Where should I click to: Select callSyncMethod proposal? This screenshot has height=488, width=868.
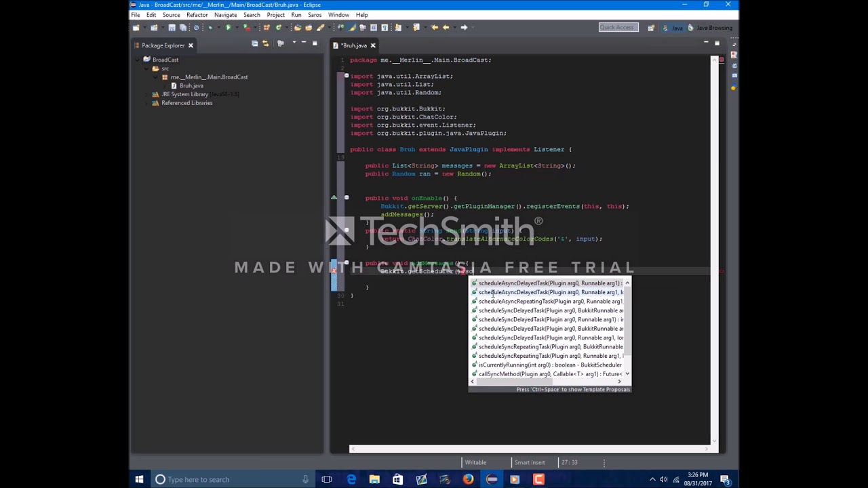pos(547,374)
